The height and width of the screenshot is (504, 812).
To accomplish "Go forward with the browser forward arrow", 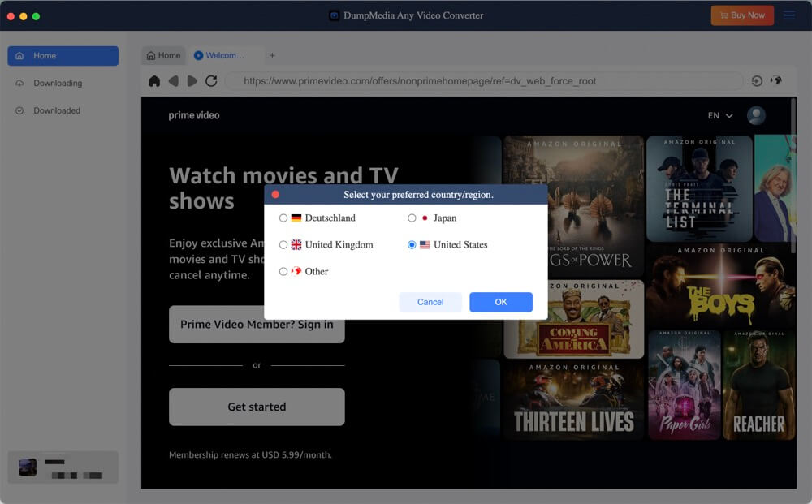I will (192, 81).
